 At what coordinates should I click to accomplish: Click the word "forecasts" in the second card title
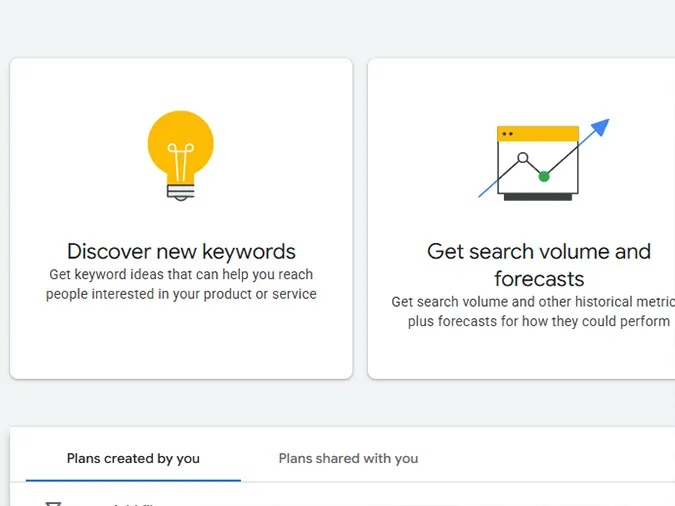pyautogui.click(x=539, y=278)
